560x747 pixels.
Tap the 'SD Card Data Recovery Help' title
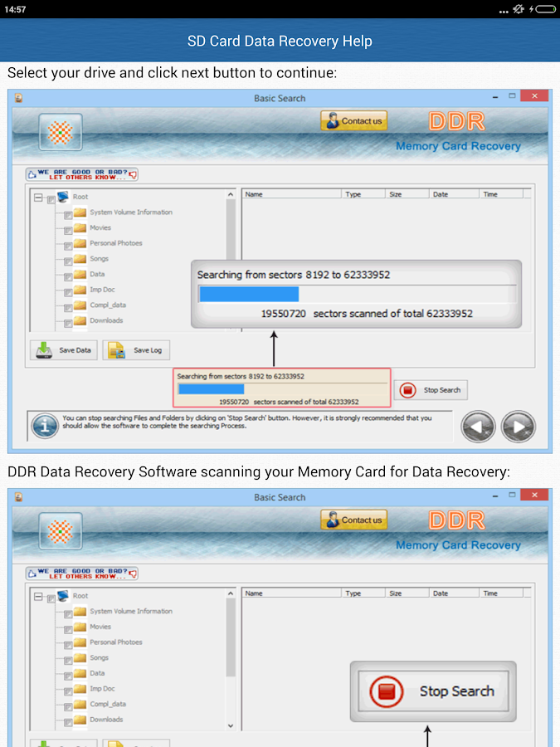click(x=280, y=41)
